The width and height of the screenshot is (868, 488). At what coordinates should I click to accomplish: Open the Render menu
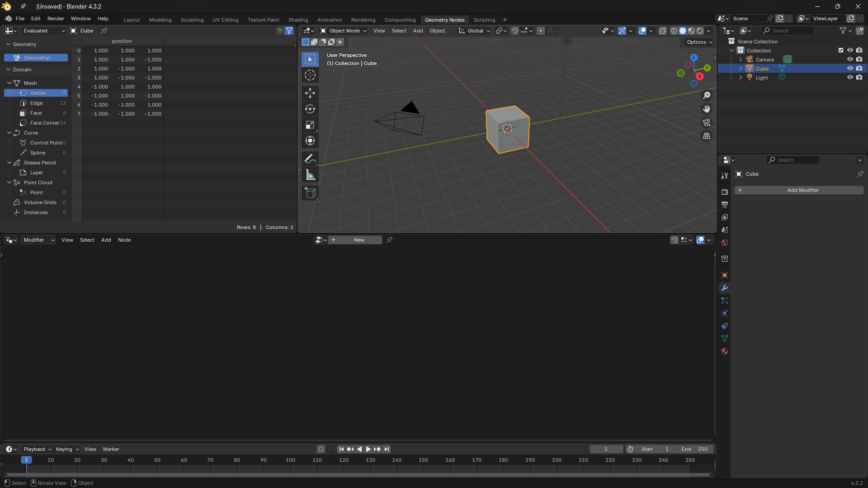(x=56, y=19)
